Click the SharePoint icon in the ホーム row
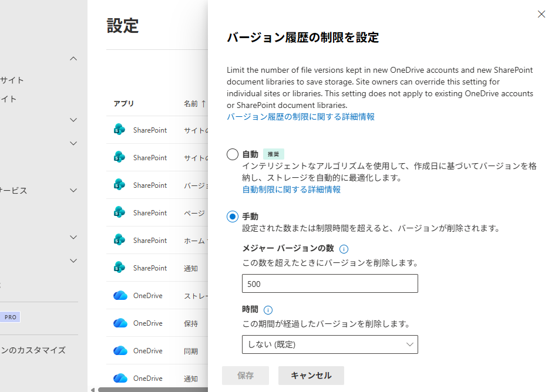555x392 pixels. (120, 240)
